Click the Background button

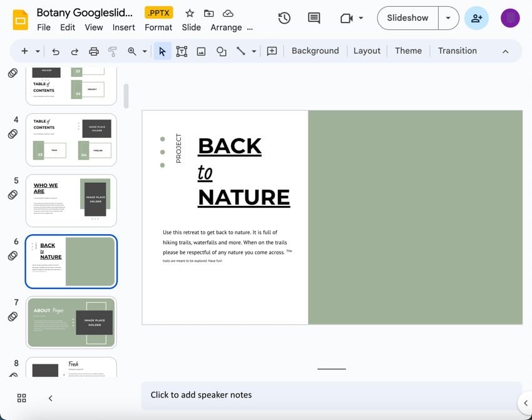coord(315,51)
